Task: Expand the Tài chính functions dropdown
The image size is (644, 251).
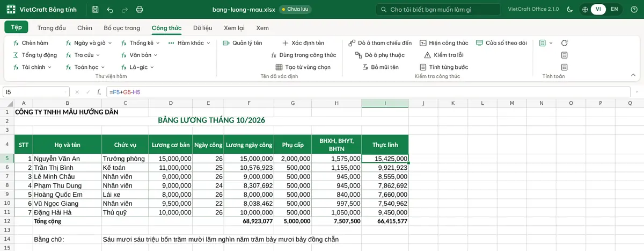Action: pos(32,67)
